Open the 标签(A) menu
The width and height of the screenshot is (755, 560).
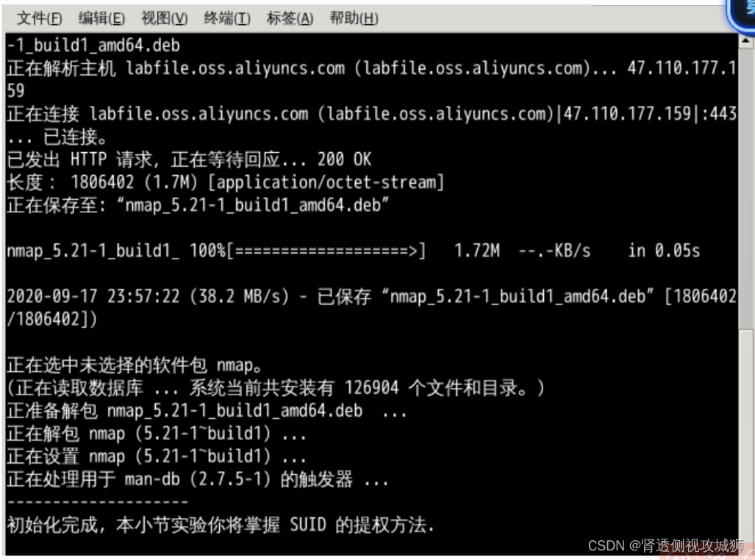pos(290,19)
